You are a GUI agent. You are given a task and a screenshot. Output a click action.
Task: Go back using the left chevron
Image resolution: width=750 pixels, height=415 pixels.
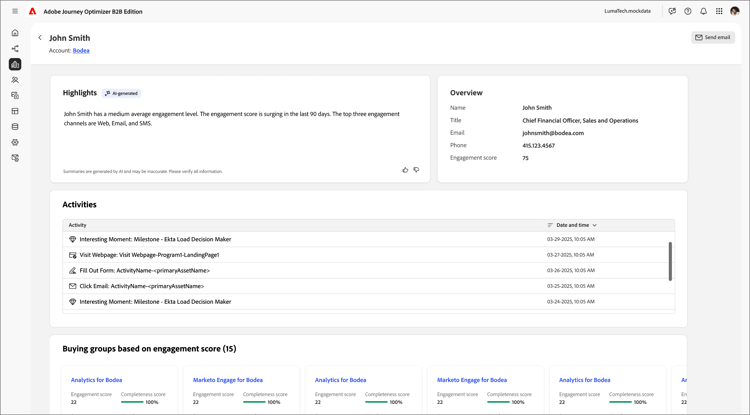[x=40, y=38]
